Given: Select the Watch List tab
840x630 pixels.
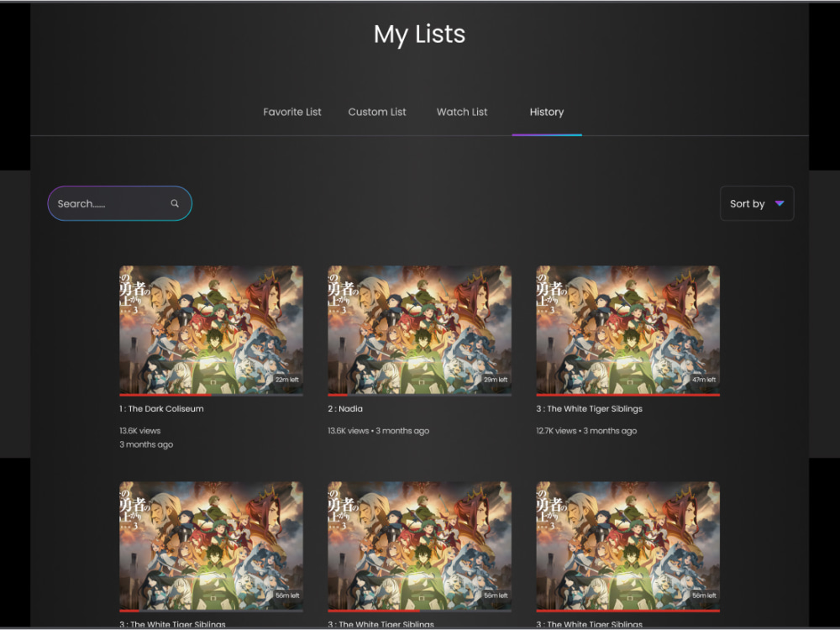Looking at the screenshot, I should [x=462, y=112].
